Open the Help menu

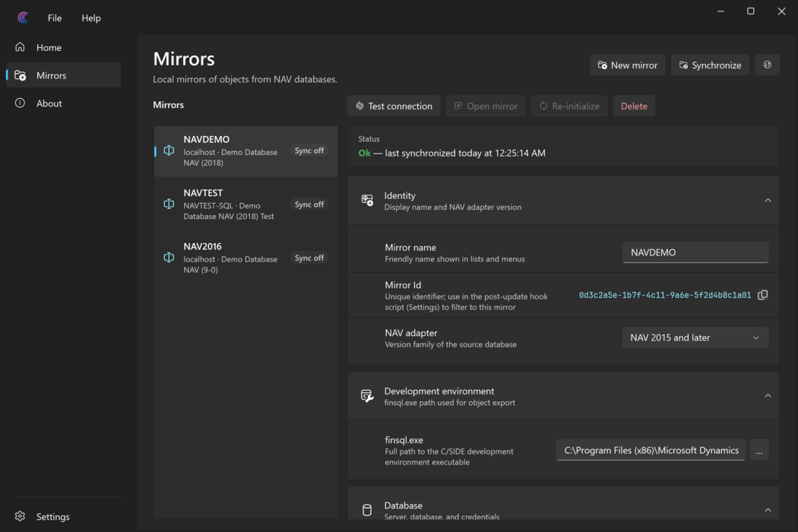click(91, 17)
